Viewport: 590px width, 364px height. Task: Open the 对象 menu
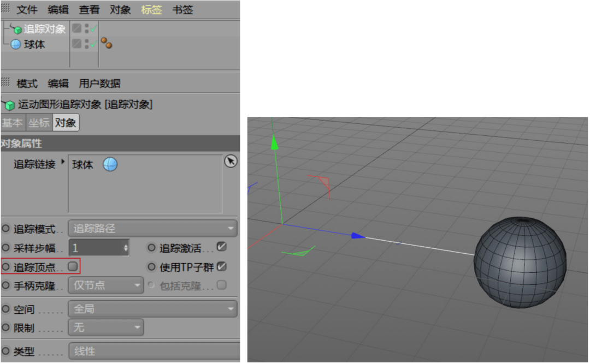tap(120, 9)
